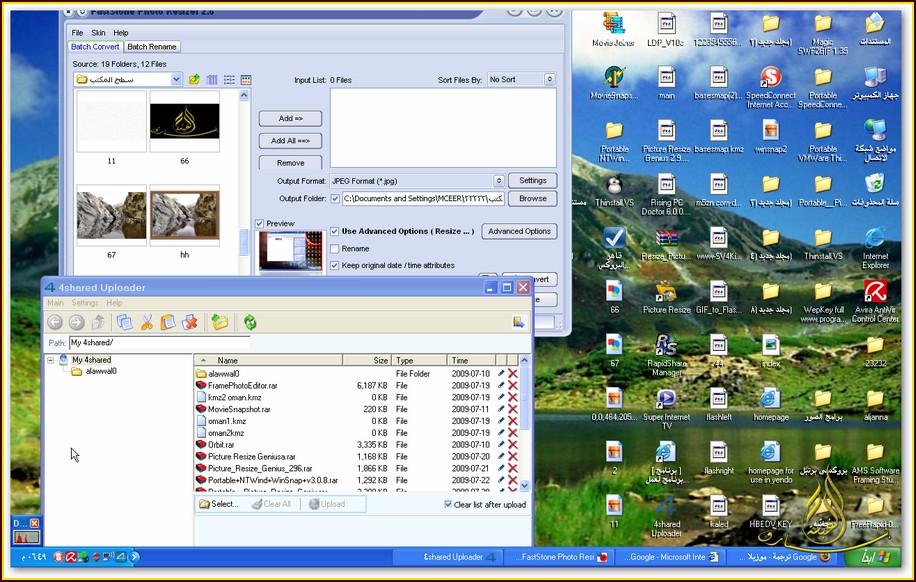
Task: Select alawwal0 folder in the 4shared tree
Action: (x=101, y=371)
